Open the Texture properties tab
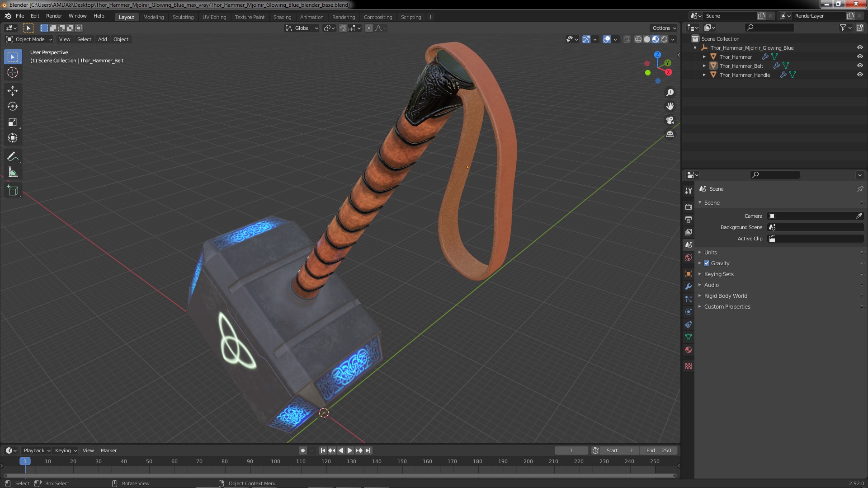 [689, 366]
